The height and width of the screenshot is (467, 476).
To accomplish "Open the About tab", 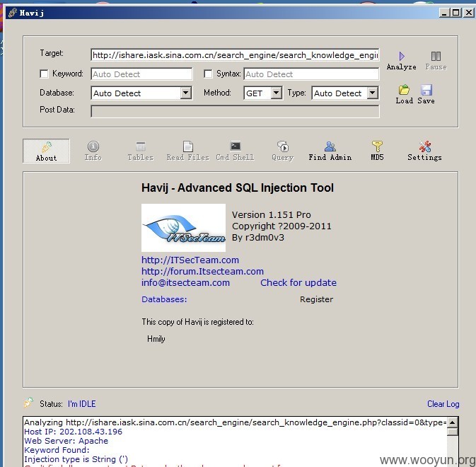I will click(x=46, y=151).
